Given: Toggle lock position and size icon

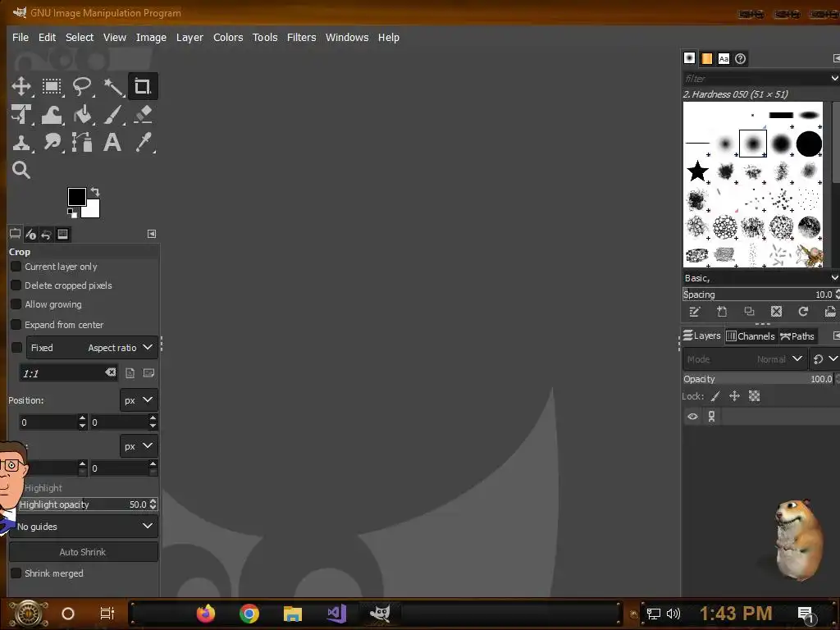Looking at the screenshot, I should pyautogui.click(x=734, y=396).
